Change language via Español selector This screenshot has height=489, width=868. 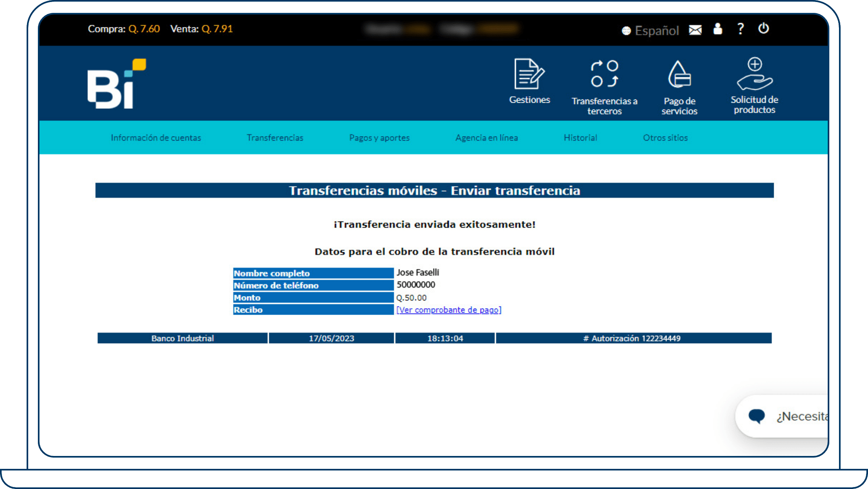pyautogui.click(x=650, y=31)
